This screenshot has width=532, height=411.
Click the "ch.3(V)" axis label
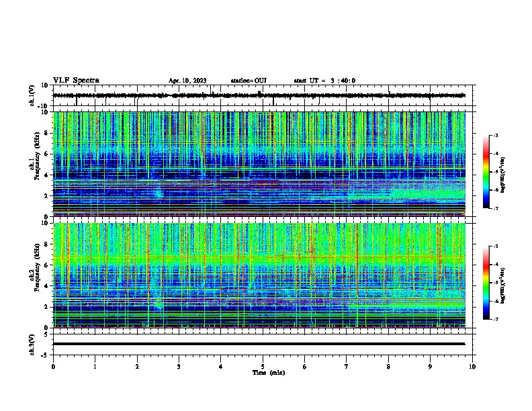pyautogui.click(x=32, y=345)
